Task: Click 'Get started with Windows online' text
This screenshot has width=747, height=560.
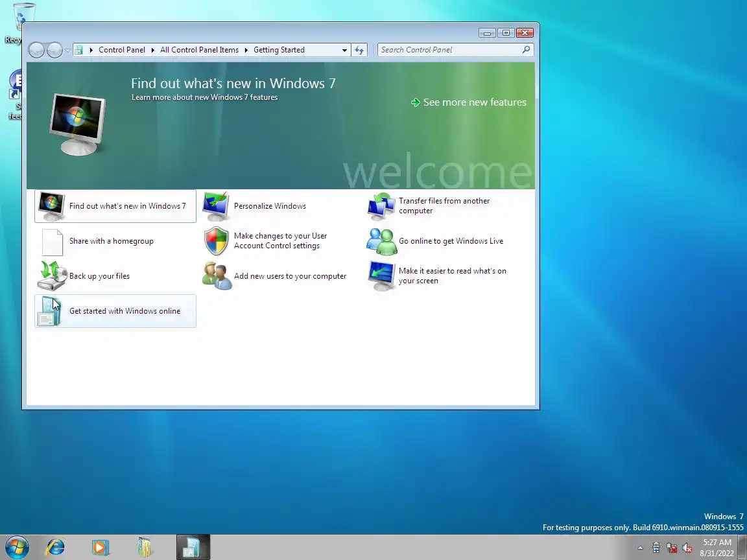Action: (x=124, y=311)
